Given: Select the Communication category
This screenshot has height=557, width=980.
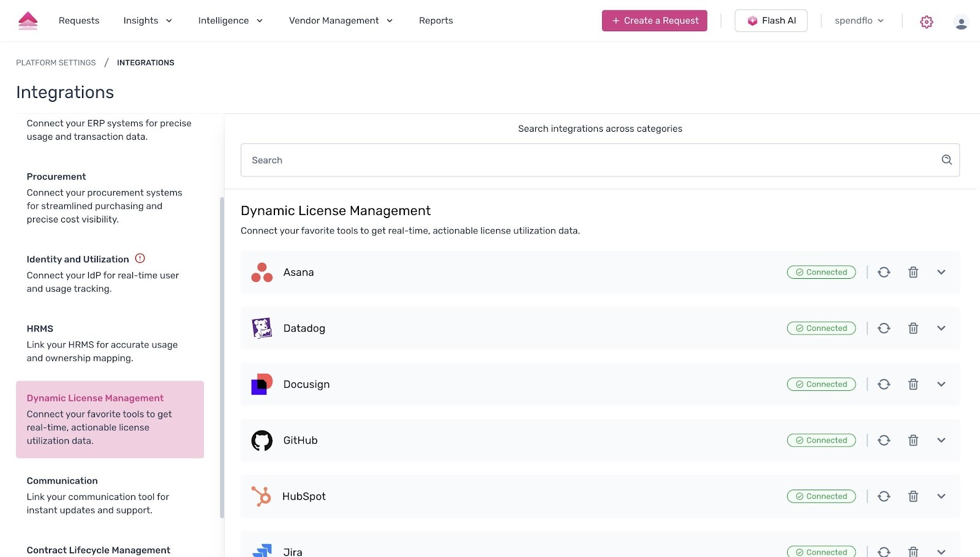Looking at the screenshot, I should [110, 495].
